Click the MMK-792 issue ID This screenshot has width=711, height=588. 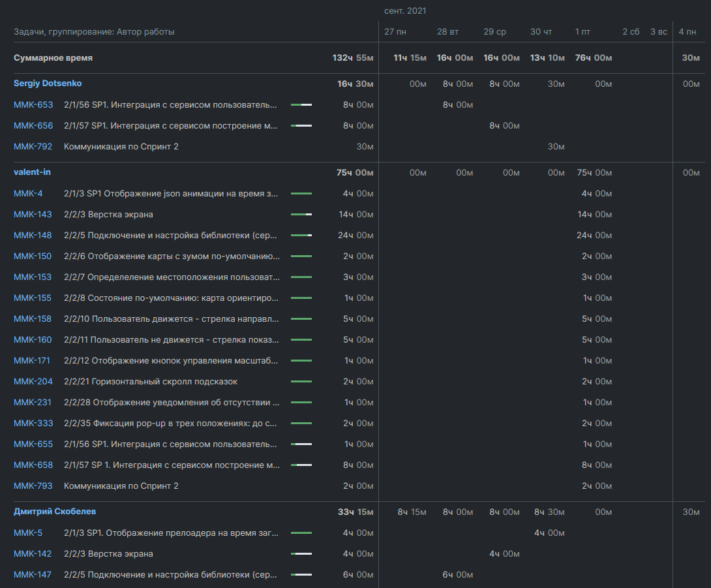[33, 147]
